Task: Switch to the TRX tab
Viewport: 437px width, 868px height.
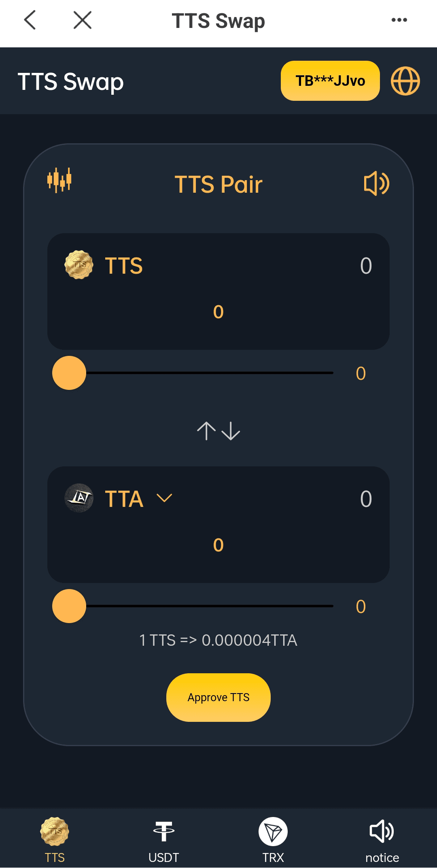Action: click(x=273, y=840)
